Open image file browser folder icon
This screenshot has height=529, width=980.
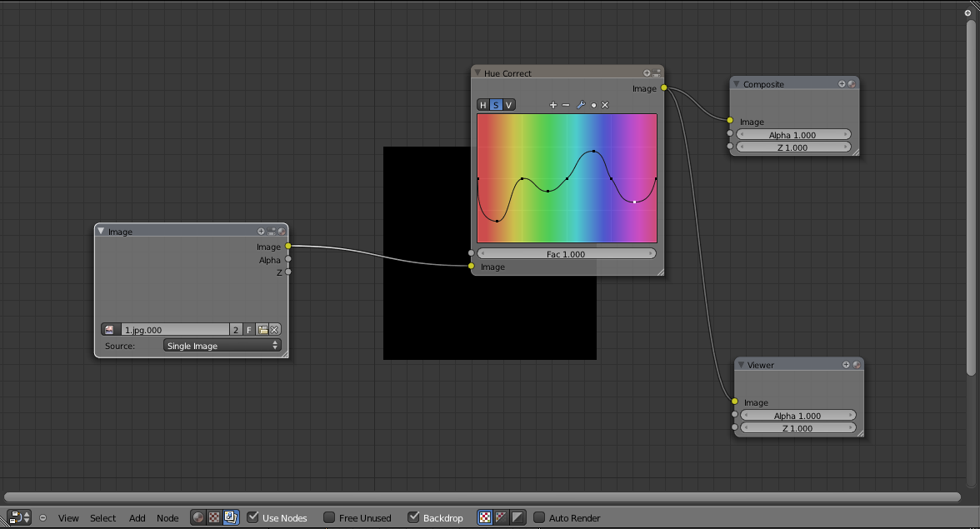(262, 329)
